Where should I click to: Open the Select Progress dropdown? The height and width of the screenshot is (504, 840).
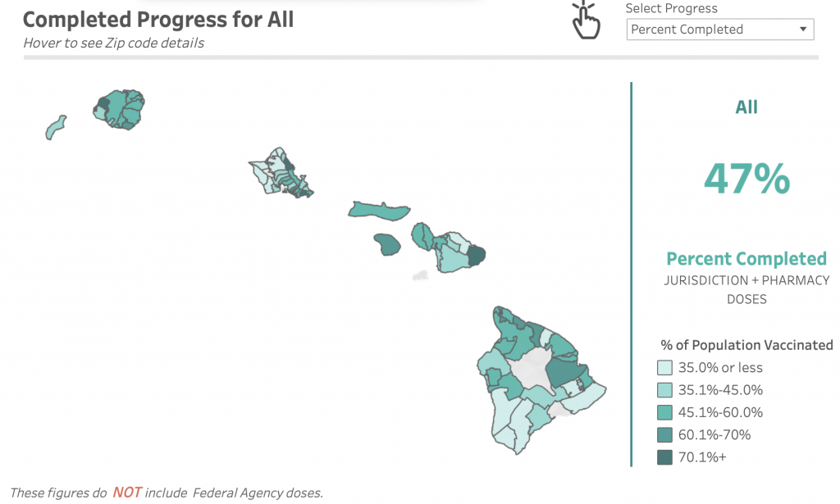click(x=720, y=30)
